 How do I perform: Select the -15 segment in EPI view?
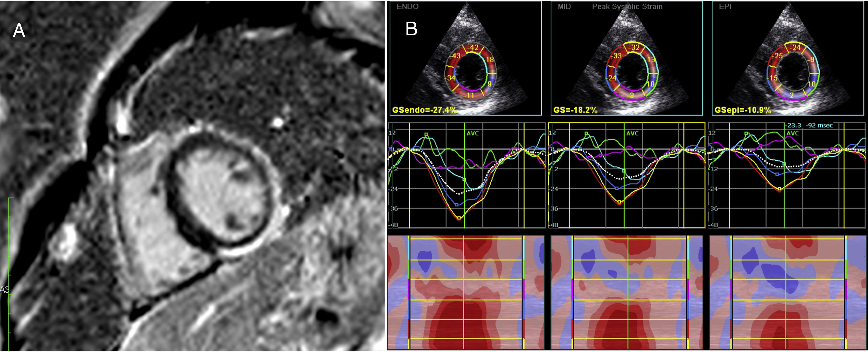coord(773,78)
